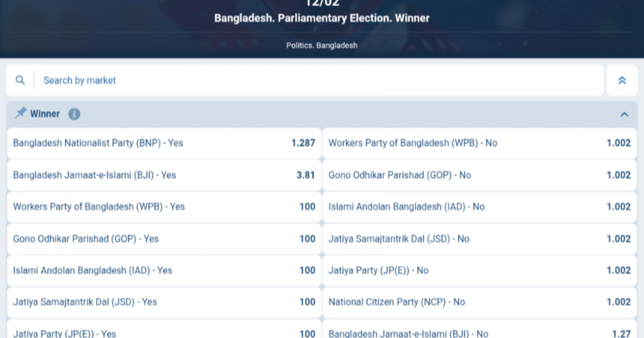Viewport: 644px width, 338px height.
Task: Click the pin icon beside Winner heading
Action: pyautogui.click(x=20, y=113)
